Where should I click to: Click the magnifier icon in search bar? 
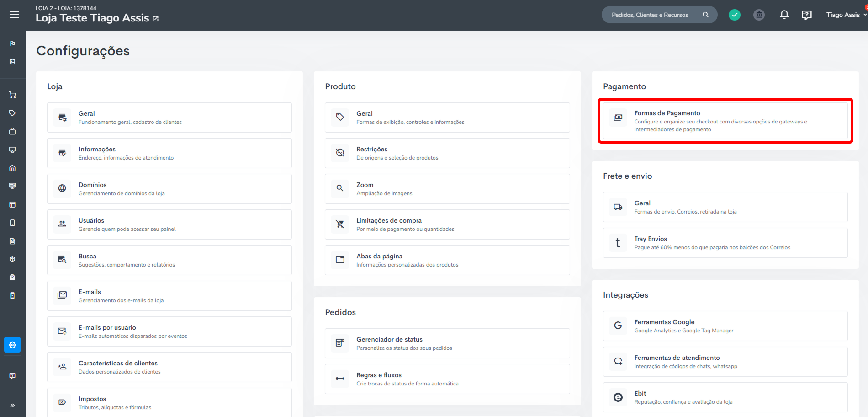705,15
